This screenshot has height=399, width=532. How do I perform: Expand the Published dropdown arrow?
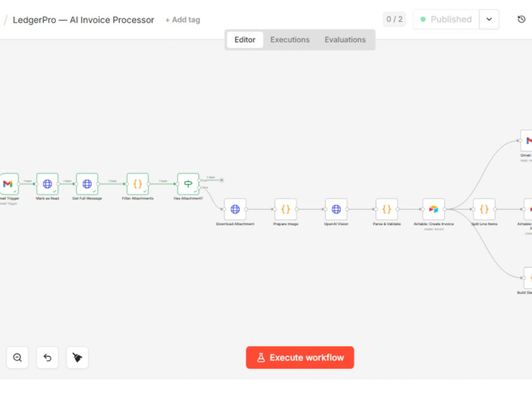pos(489,19)
